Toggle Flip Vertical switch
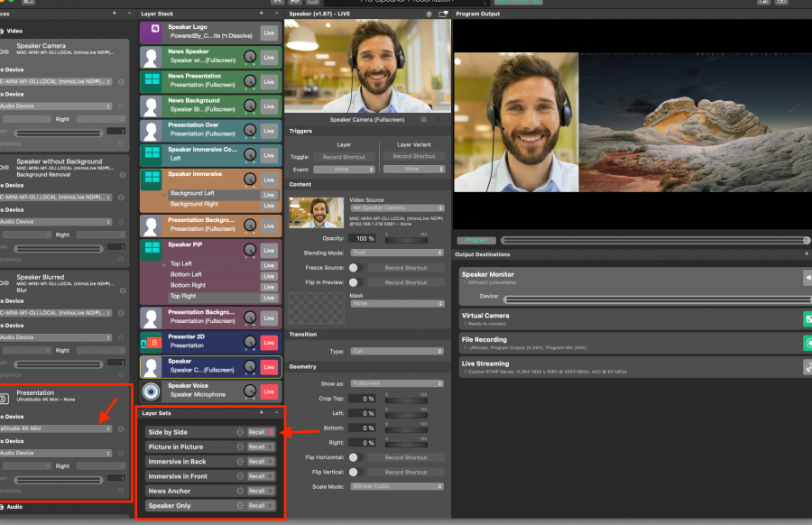 pos(355,472)
